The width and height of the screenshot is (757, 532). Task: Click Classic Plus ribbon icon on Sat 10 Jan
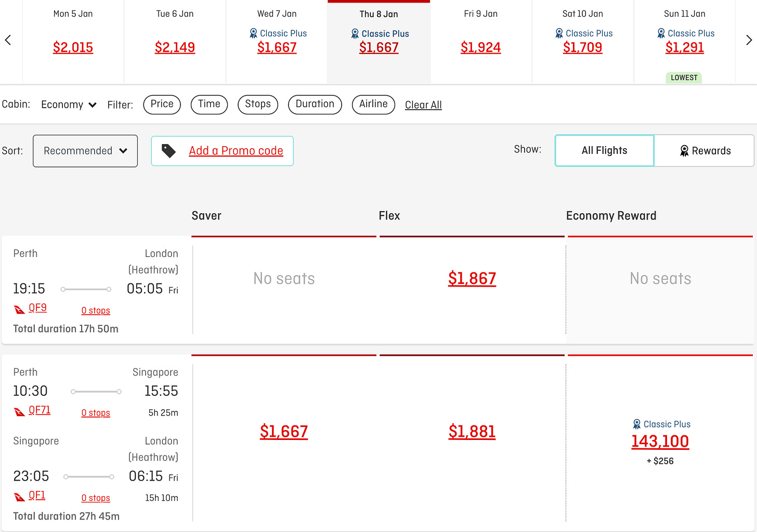click(559, 33)
